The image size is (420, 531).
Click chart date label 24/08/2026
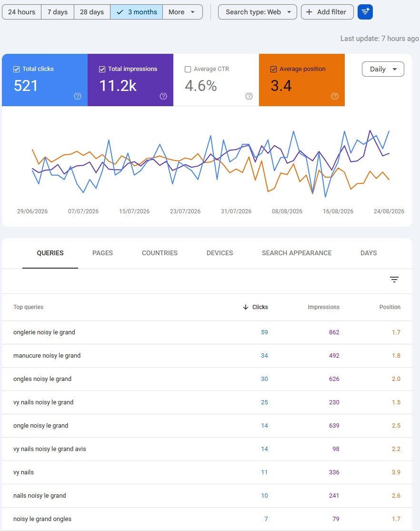pyautogui.click(x=389, y=211)
